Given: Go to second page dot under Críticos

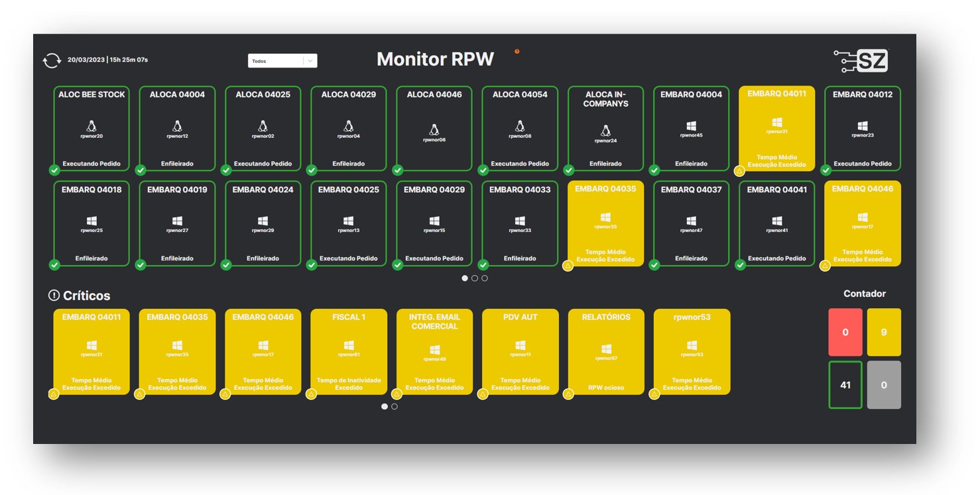Looking at the screenshot, I should [x=395, y=406].
